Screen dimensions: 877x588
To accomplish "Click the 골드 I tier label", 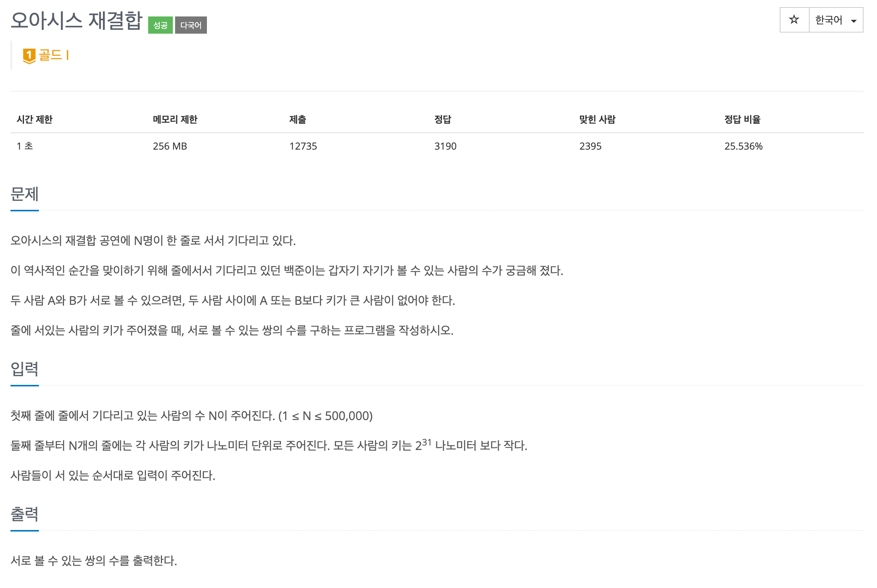I will [54, 55].
